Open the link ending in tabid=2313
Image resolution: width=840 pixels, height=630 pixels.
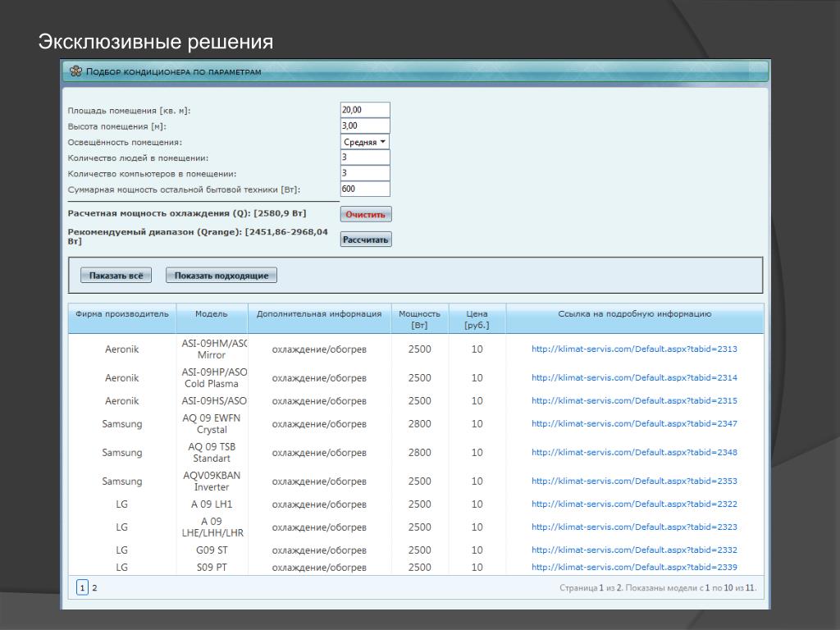click(x=634, y=349)
